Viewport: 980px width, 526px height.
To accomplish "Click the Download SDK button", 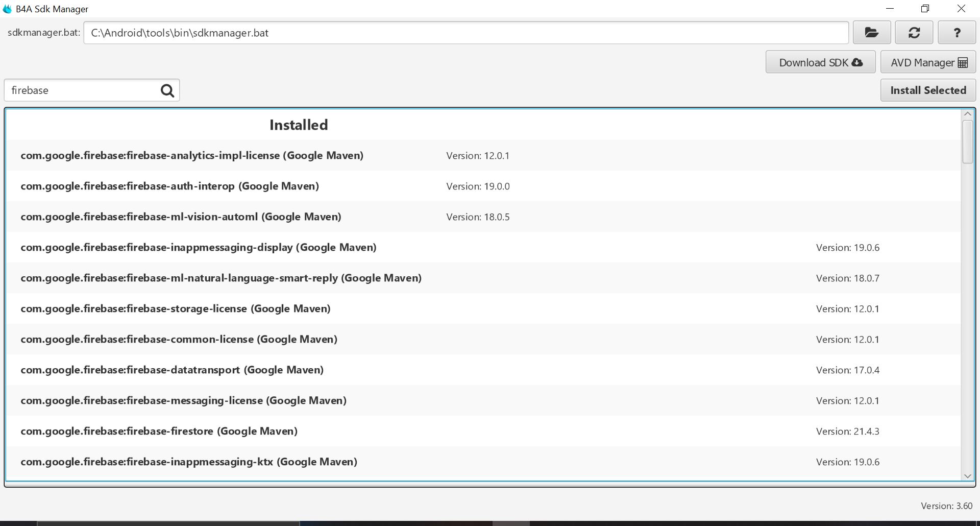I will 821,62.
